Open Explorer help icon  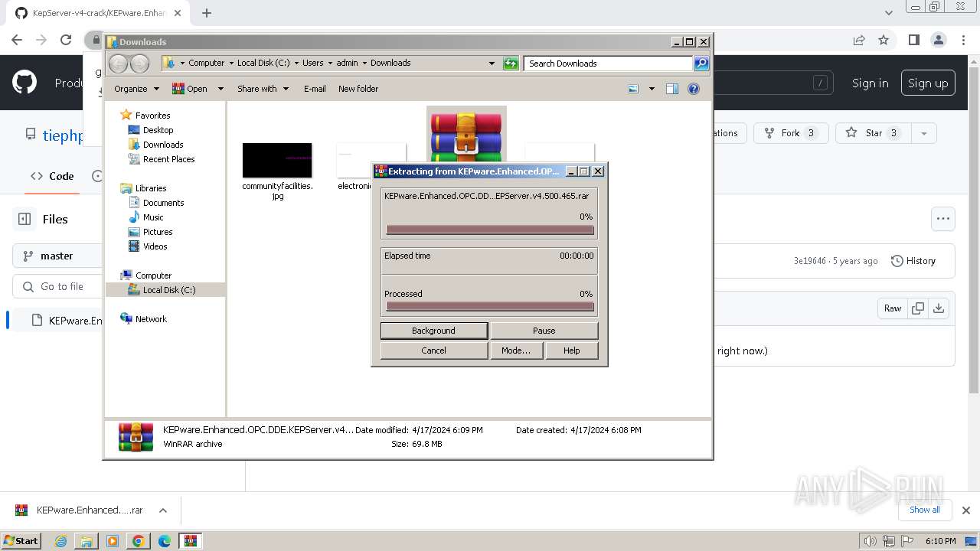(x=694, y=89)
